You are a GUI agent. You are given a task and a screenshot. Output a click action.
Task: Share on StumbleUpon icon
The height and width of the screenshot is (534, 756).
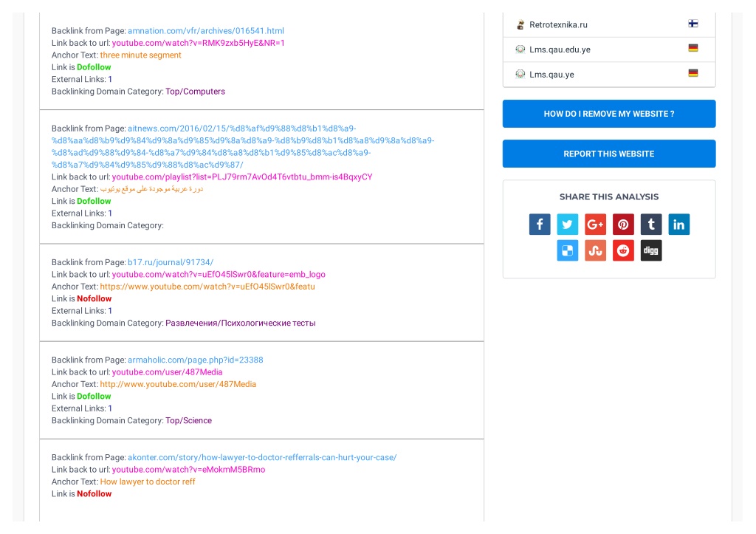pyautogui.click(x=596, y=250)
